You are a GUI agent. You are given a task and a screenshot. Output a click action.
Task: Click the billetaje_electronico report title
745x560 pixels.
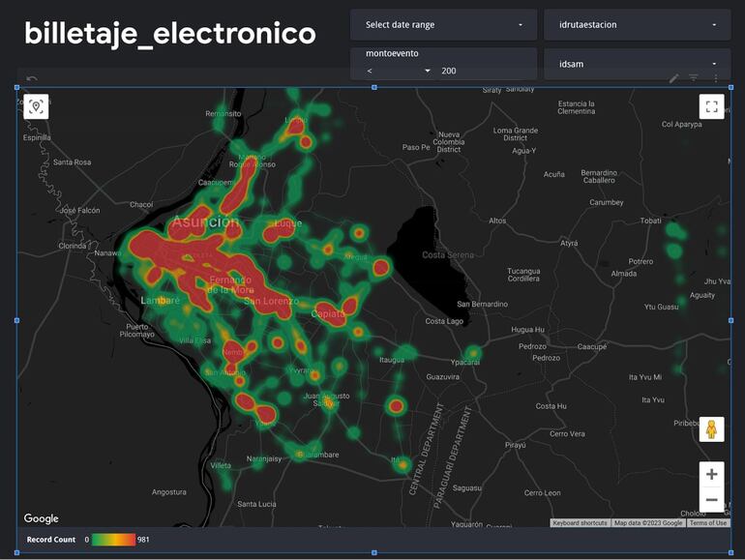170,34
